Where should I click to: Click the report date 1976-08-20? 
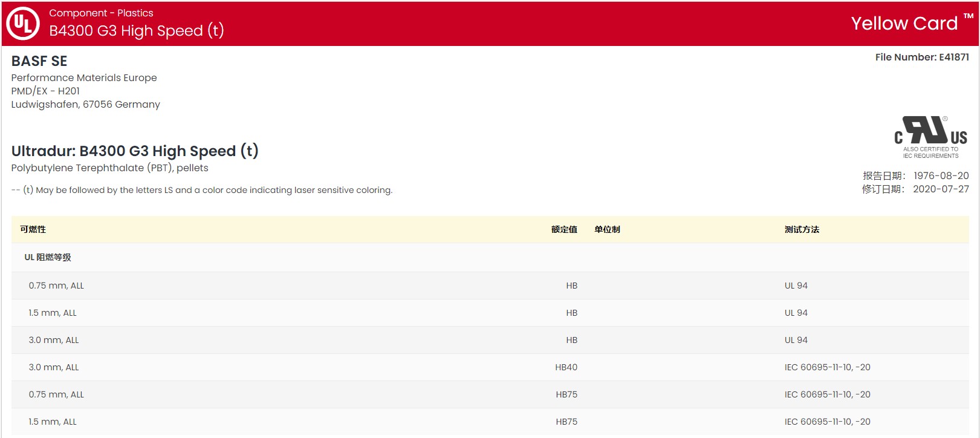(x=941, y=176)
